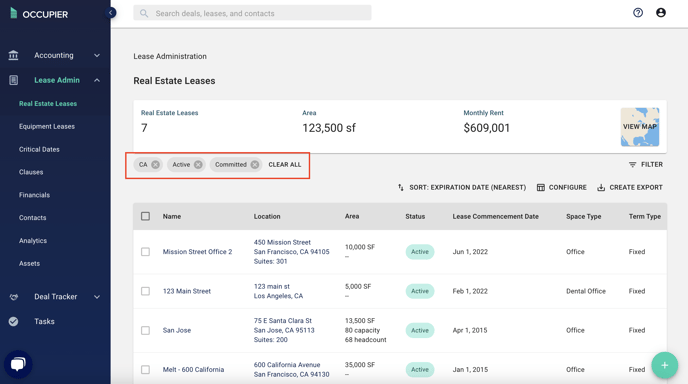Remove the CA filter chip
This screenshot has height=384, width=688.
155,165
